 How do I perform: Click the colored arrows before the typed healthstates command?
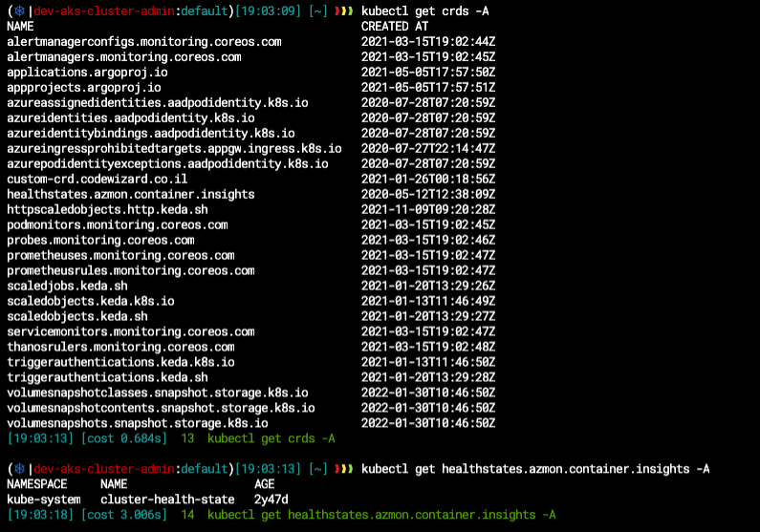click(x=343, y=469)
